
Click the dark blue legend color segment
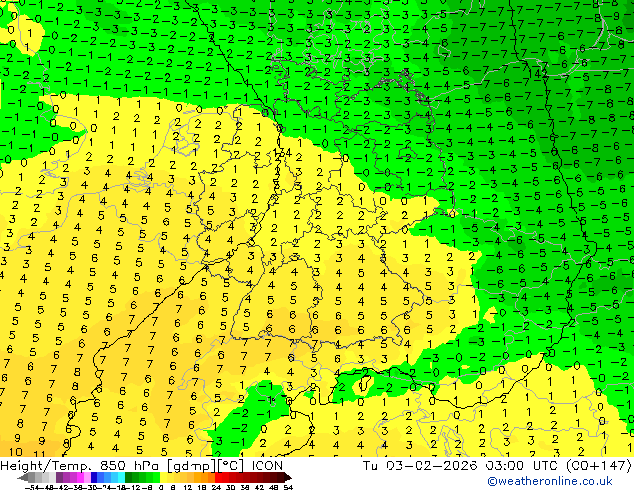tap(94, 478)
